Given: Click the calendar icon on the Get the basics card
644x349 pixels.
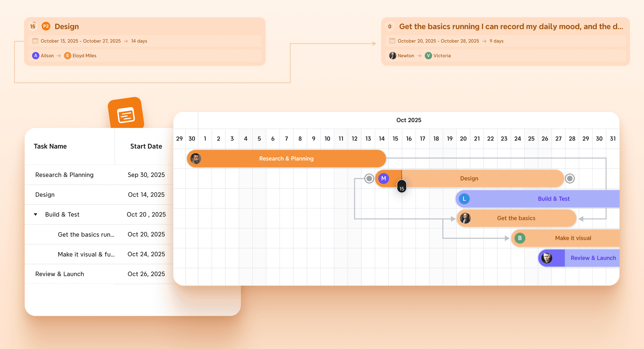Looking at the screenshot, I should 392,41.
